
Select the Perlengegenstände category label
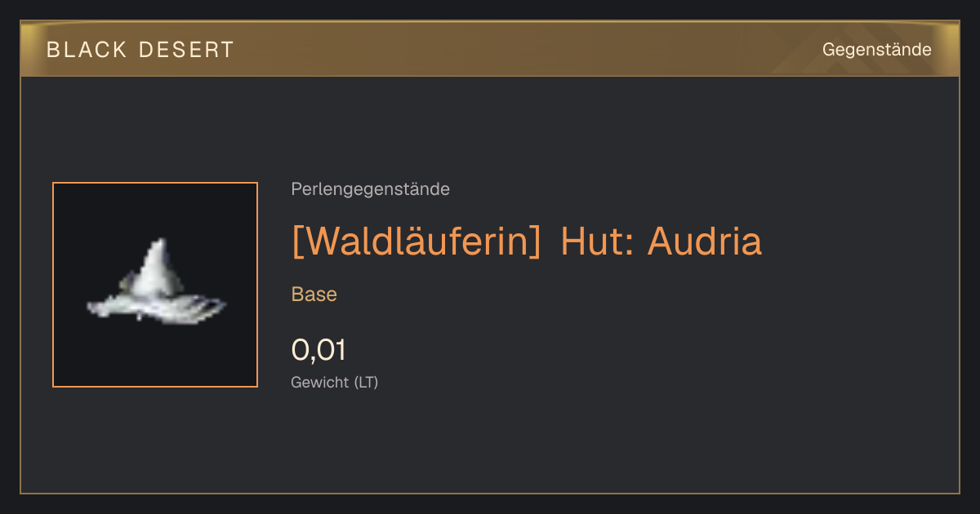pyautogui.click(x=370, y=189)
